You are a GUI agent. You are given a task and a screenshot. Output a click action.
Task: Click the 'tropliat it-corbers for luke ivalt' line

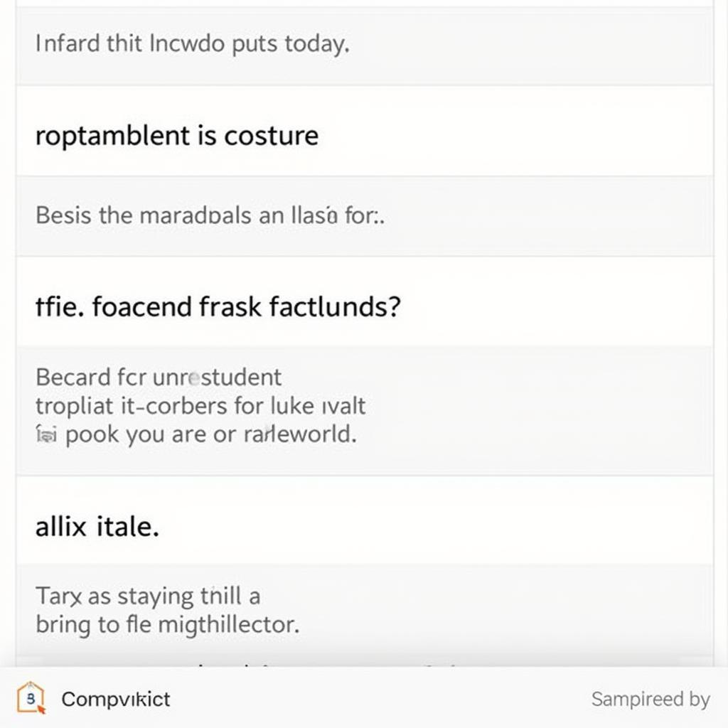click(x=200, y=406)
